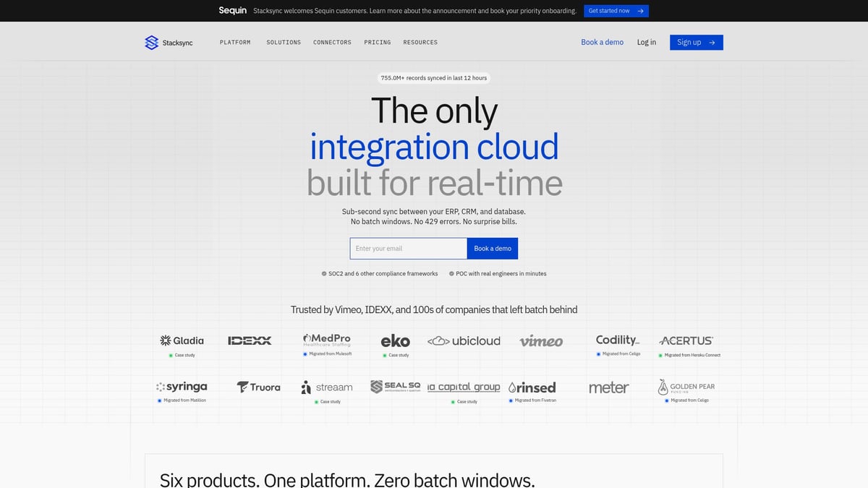
Task: Click "Book a demo" next to the email field
Action: coord(493,248)
